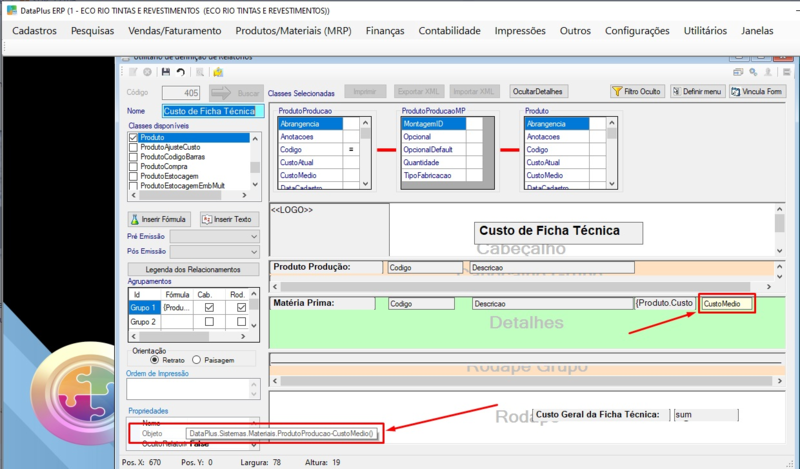Screen dimensions: 800x469
Task: Open the Finanças menu
Action: (385, 31)
